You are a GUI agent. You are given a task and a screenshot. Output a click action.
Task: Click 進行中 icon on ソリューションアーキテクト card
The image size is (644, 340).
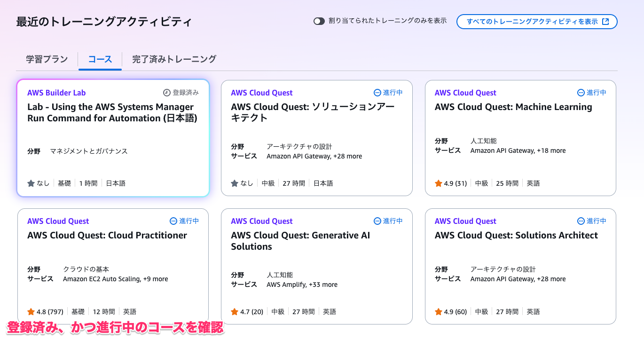[x=377, y=93]
